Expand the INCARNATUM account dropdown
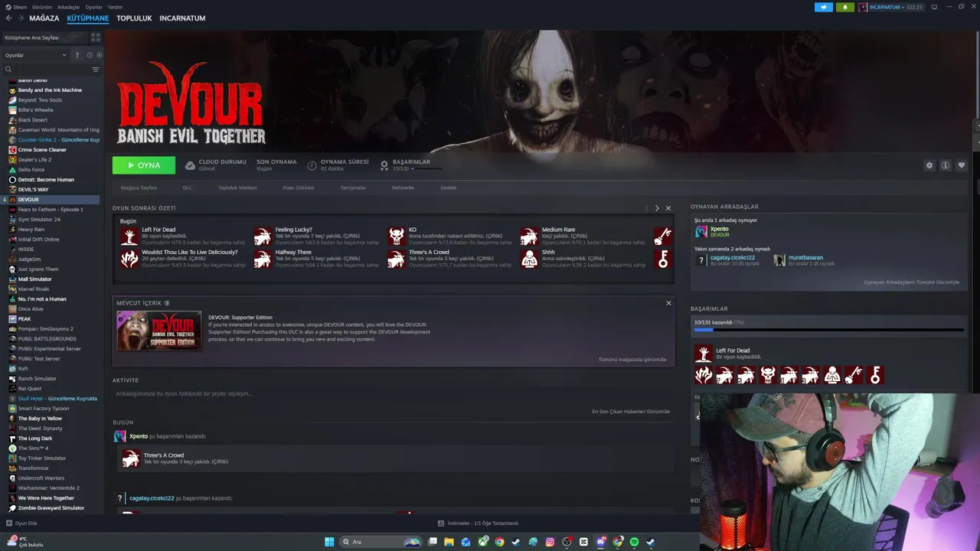980x551 pixels. tap(890, 7)
